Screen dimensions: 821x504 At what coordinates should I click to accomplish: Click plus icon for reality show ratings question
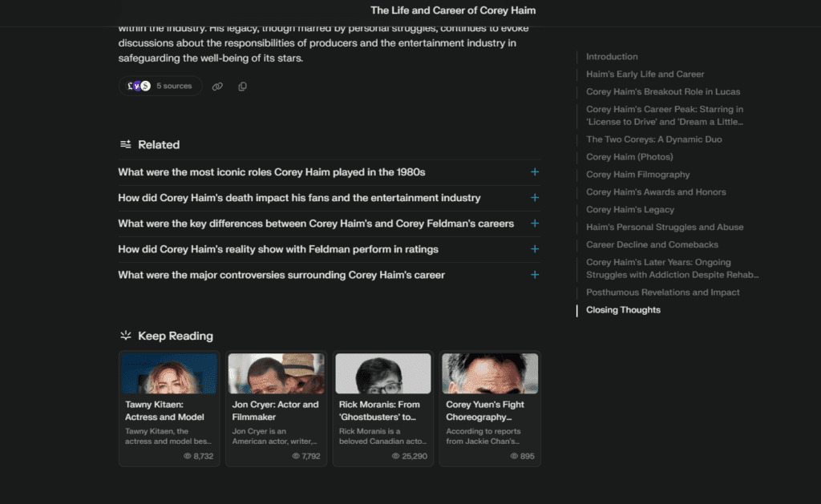point(535,249)
